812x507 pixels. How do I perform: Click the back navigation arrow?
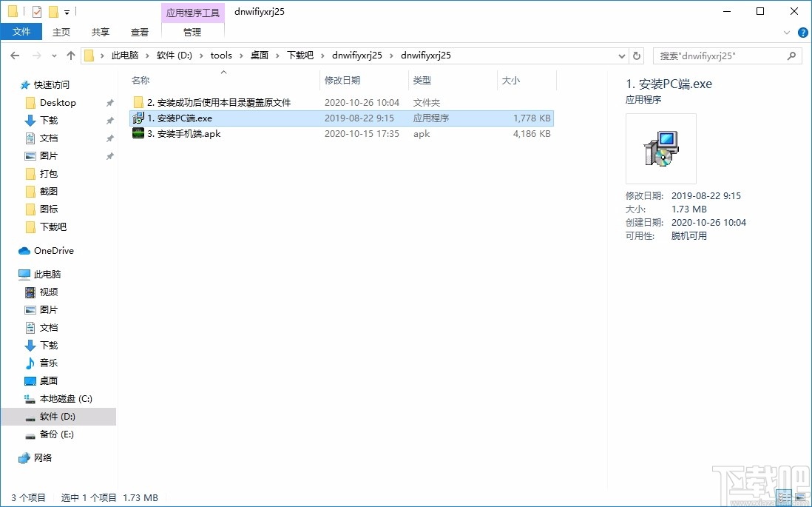(15, 55)
